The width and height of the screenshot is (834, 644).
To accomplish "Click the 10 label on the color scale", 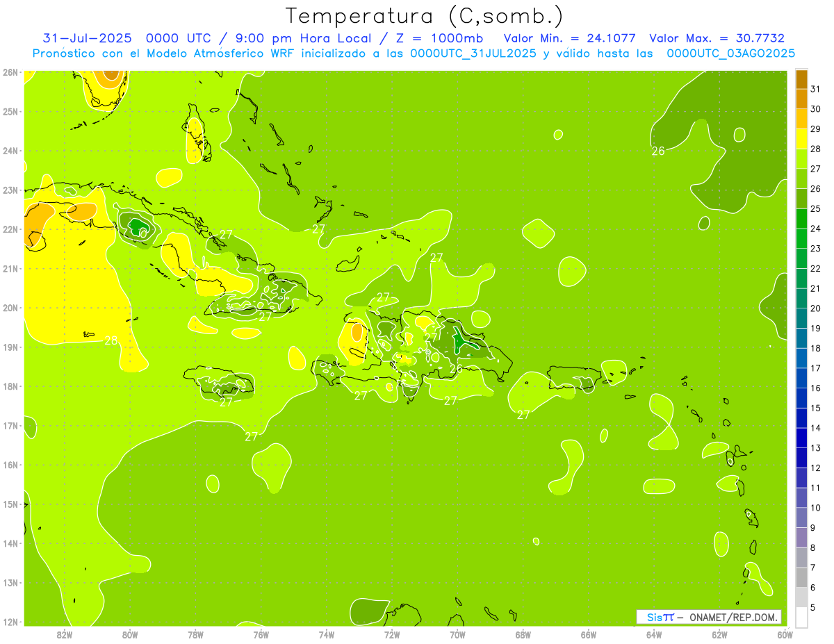I will (x=815, y=508).
